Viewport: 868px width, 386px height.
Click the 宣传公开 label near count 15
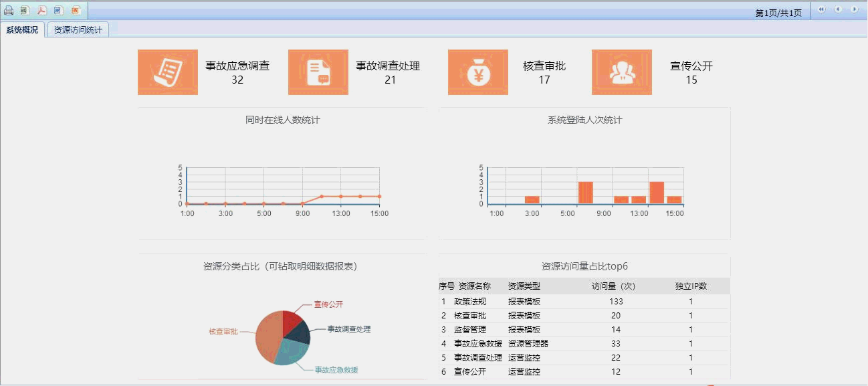691,66
